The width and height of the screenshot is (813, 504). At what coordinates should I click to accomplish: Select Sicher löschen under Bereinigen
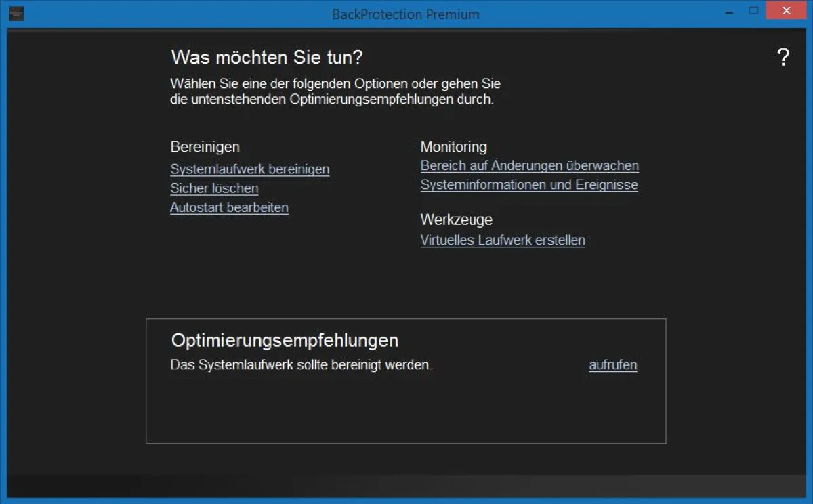point(213,188)
